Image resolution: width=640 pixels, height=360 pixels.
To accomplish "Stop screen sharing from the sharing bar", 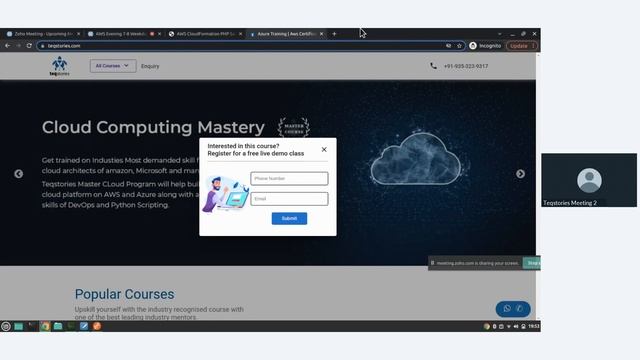I will coord(531,263).
